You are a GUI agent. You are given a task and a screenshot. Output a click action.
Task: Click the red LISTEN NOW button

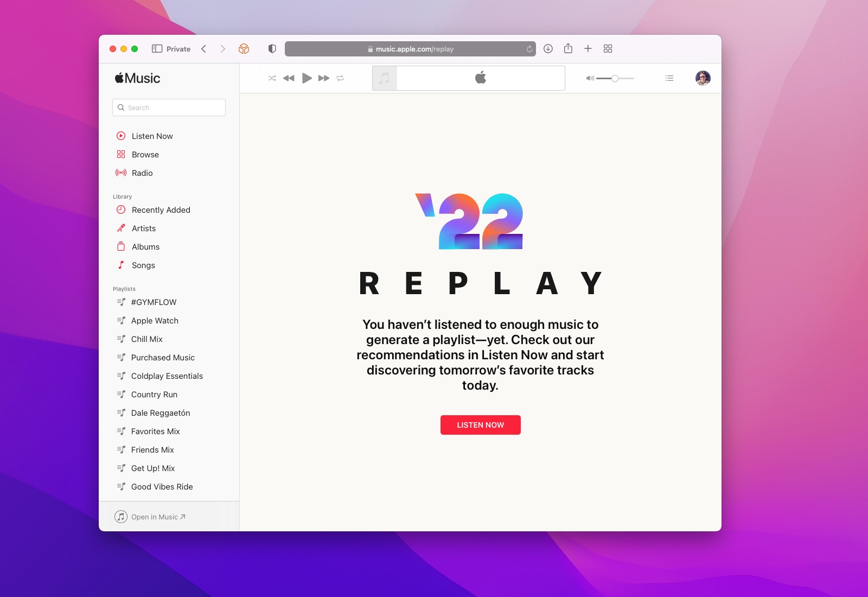(x=481, y=425)
